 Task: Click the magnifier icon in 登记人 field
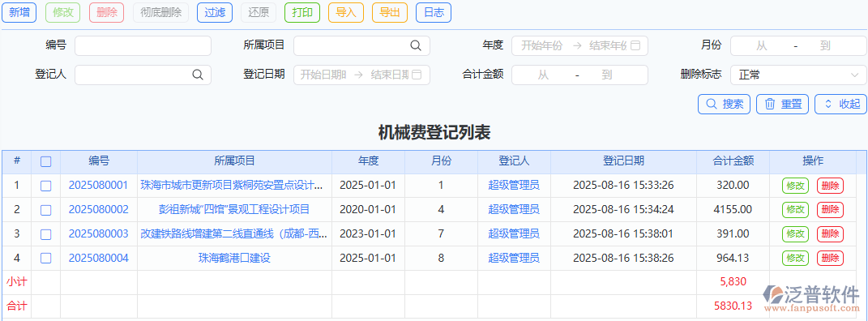(x=198, y=75)
